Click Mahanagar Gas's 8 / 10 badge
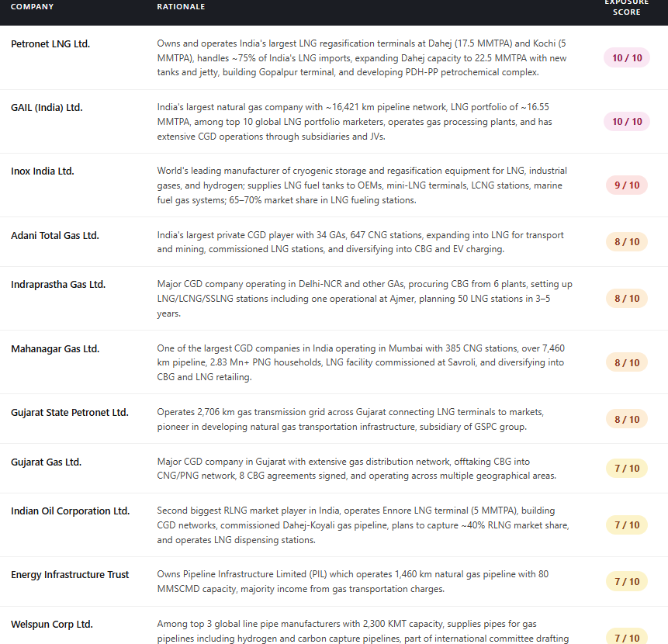This screenshot has height=644, width=668. click(x=627, y=363)
